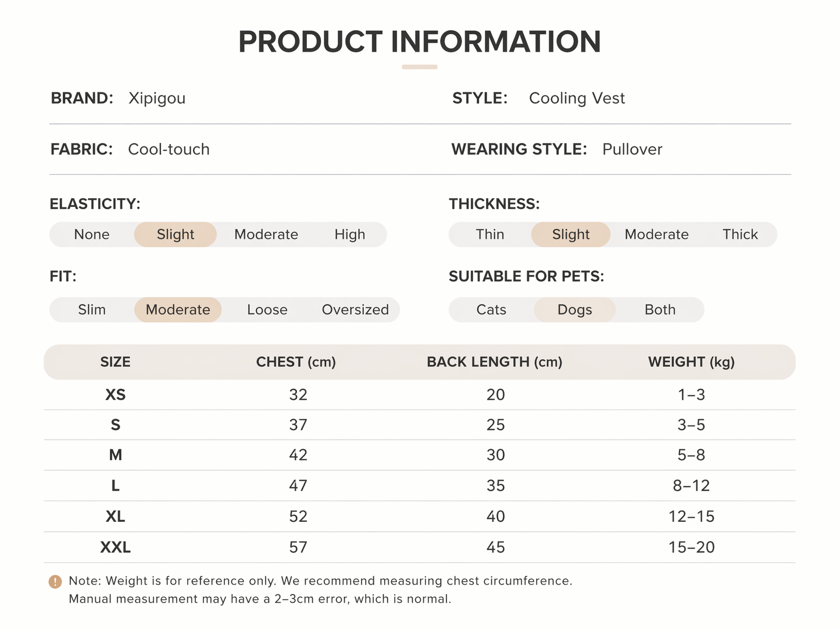Select Thick thickness option
The width and height of the screenshot is (840, 630).
740,234
